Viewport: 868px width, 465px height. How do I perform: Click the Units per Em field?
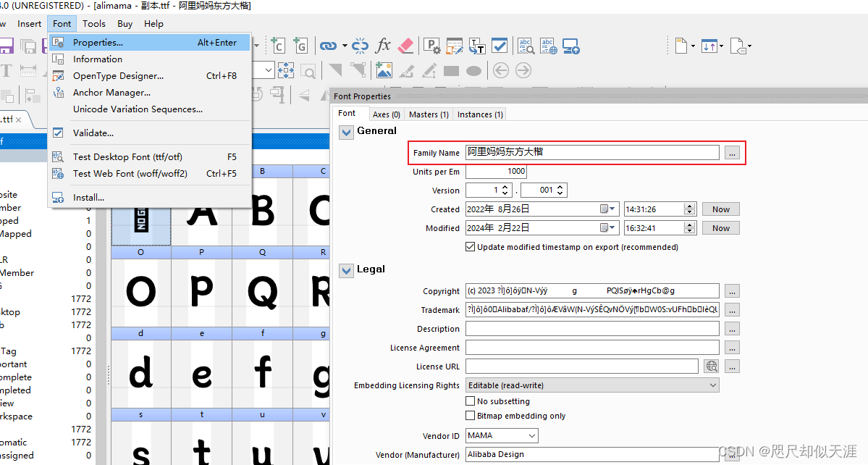coord(496,172)
